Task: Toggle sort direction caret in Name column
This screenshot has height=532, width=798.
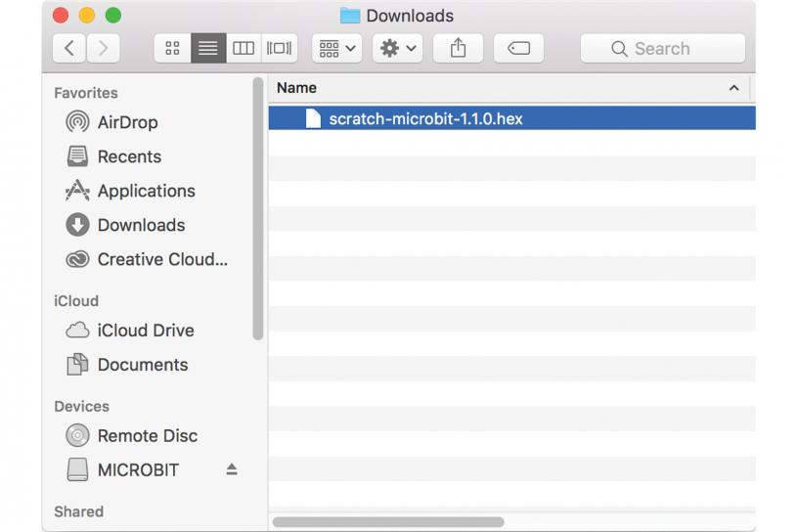Action: coord(733,88)
